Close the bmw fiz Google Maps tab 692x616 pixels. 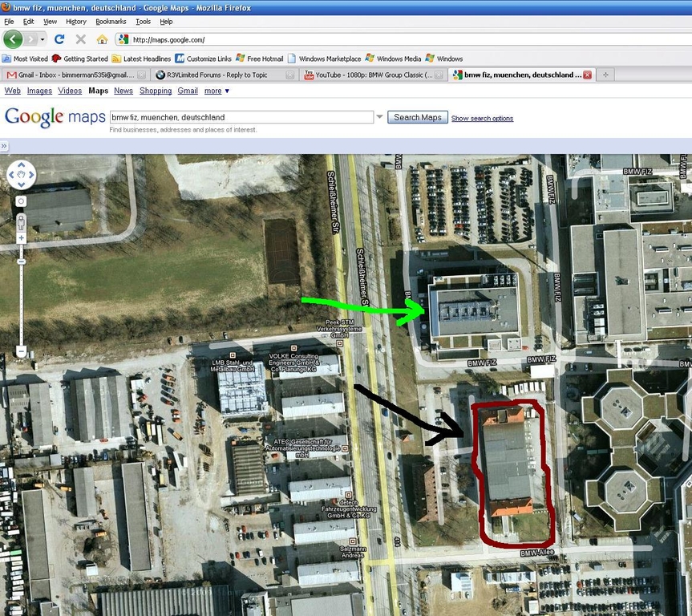click(x=588, y=75)
